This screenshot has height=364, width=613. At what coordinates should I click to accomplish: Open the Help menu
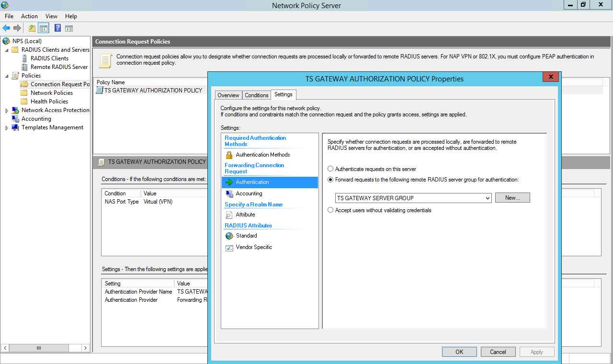pyautogui.click(x=71, y=16)
